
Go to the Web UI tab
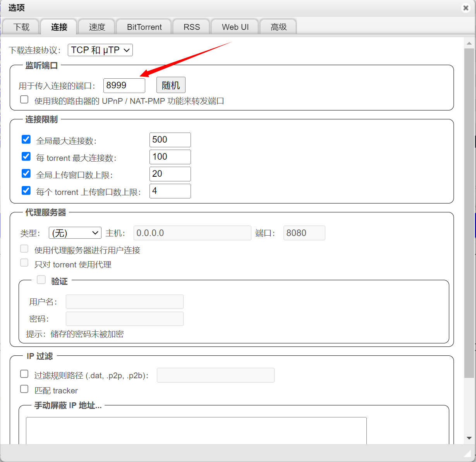pyautogui.click(x=235, y=27)
